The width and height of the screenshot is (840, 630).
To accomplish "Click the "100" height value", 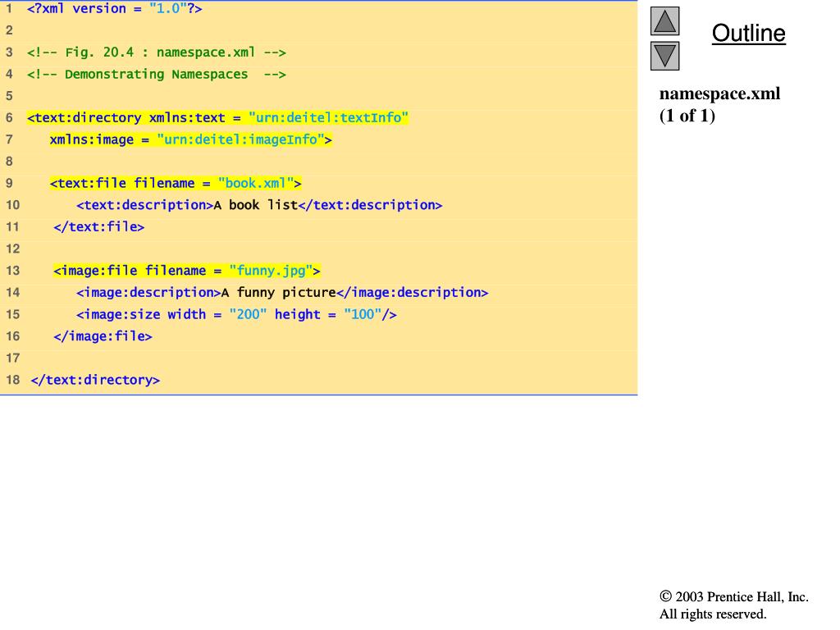I will (x=363, y=314).
